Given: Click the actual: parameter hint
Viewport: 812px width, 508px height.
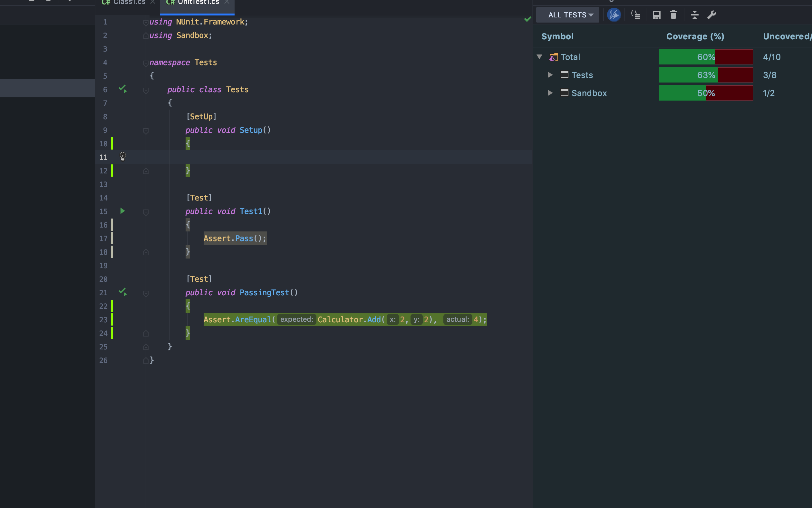Looking at the screenshot, I should [457, 319].
